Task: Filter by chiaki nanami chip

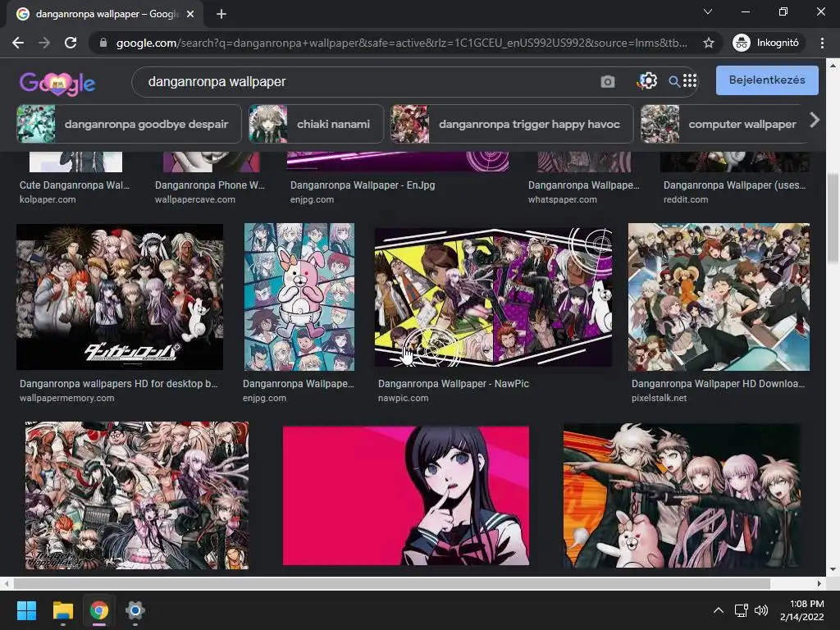Action: click(316, 125)
